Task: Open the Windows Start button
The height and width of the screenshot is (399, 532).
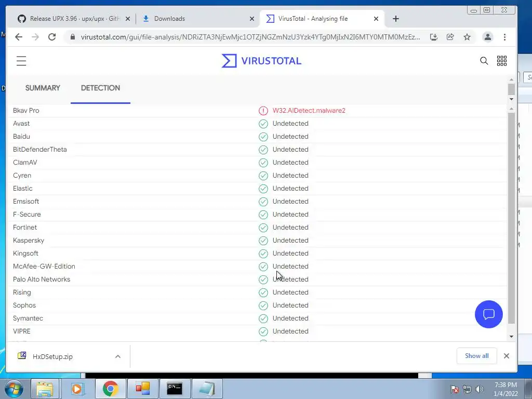Action: click(x=14, y=389)
